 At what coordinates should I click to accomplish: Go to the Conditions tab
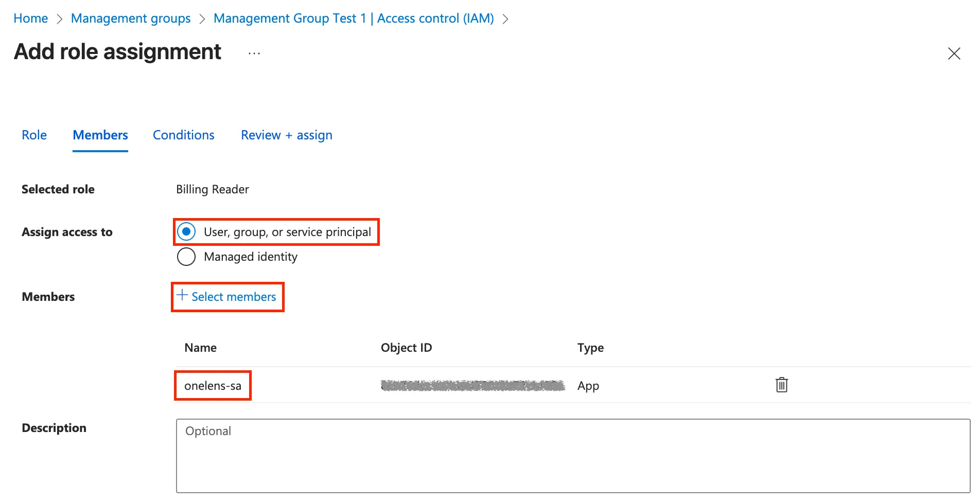pos(183,135)
